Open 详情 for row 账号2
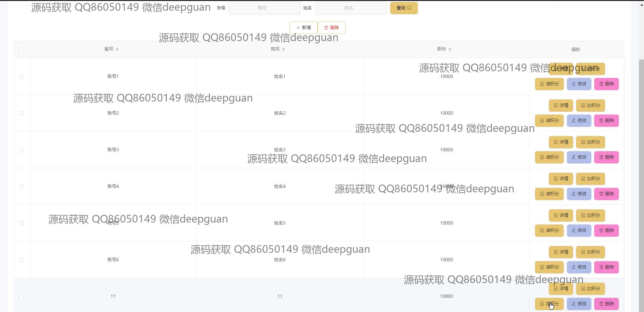The image size is (644, 312). point(561,106)
